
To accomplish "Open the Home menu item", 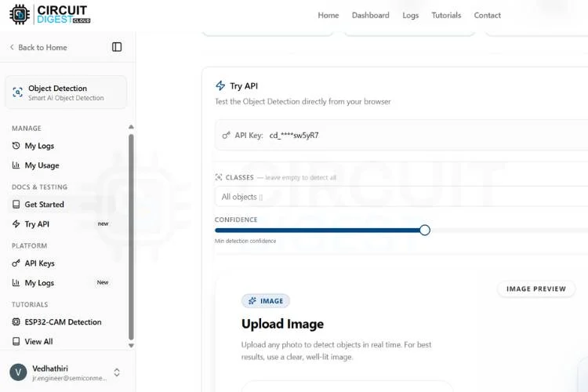I will tap(328, 16).
